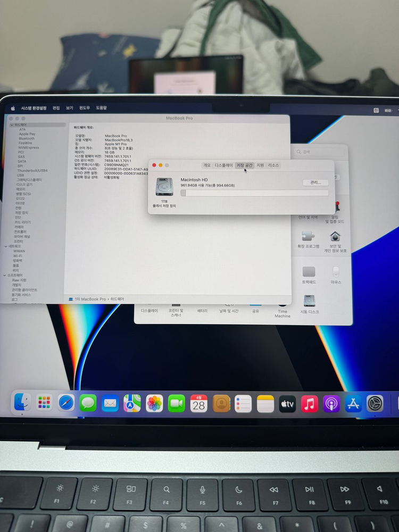Open Messages app in Dock

88,403
